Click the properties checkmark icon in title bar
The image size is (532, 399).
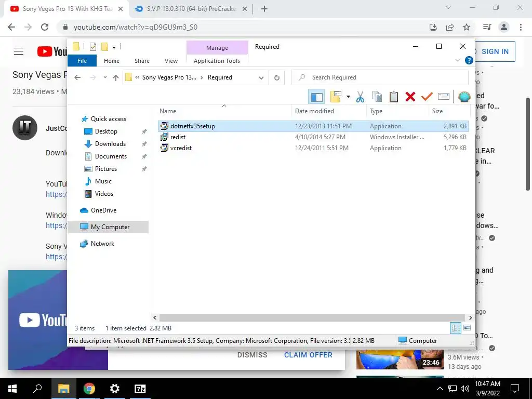93,46
